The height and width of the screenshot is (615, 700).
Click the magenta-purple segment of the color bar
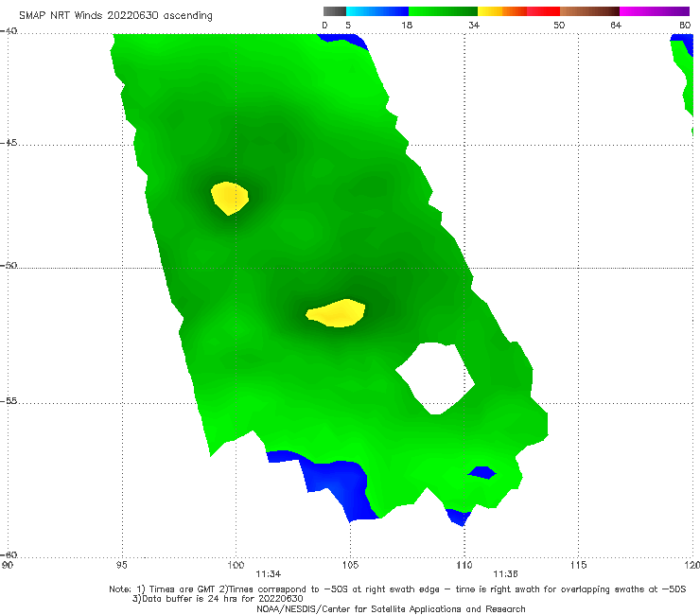[655, 11]
